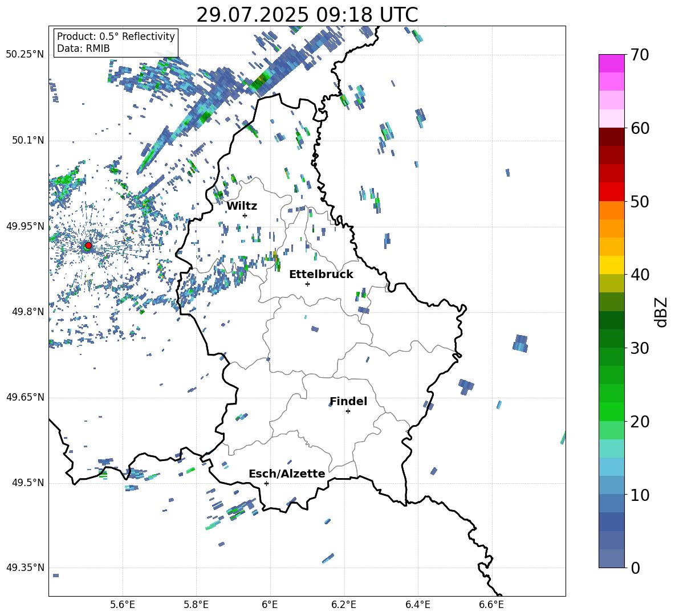This screenshot has width=675, height=616.
Task: Click the 49.35°N latitude label
Action: (25, 568)
